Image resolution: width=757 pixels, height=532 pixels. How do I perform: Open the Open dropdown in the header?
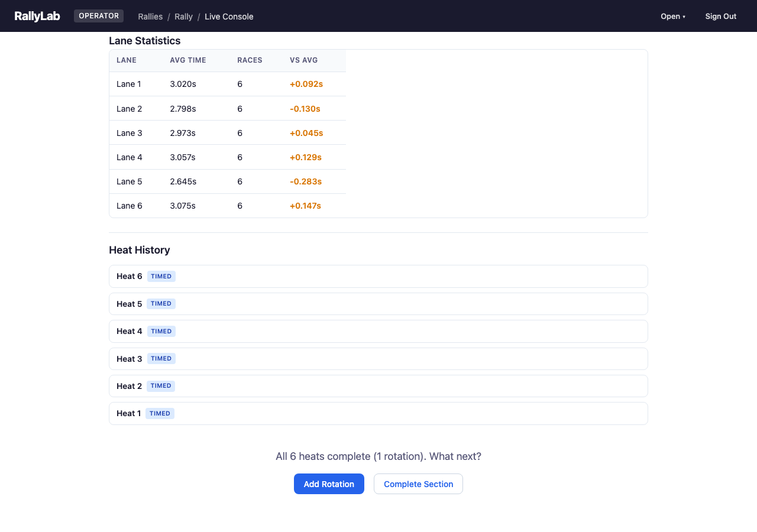(x=673, y=16)
